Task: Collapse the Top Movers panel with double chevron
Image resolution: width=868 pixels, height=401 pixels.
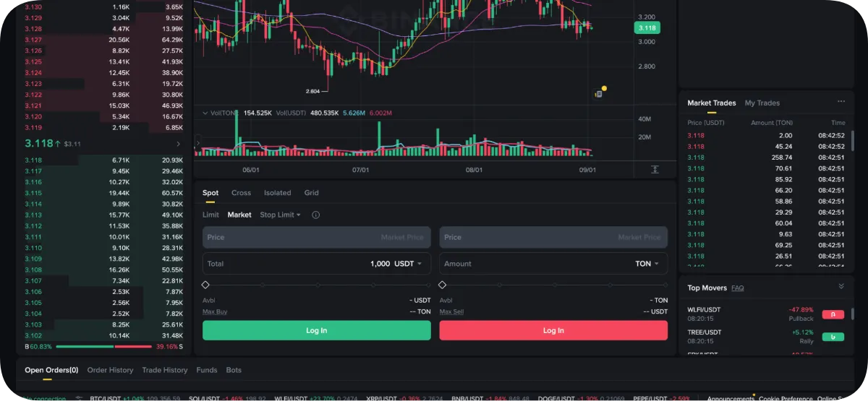Action: [841, 287]
